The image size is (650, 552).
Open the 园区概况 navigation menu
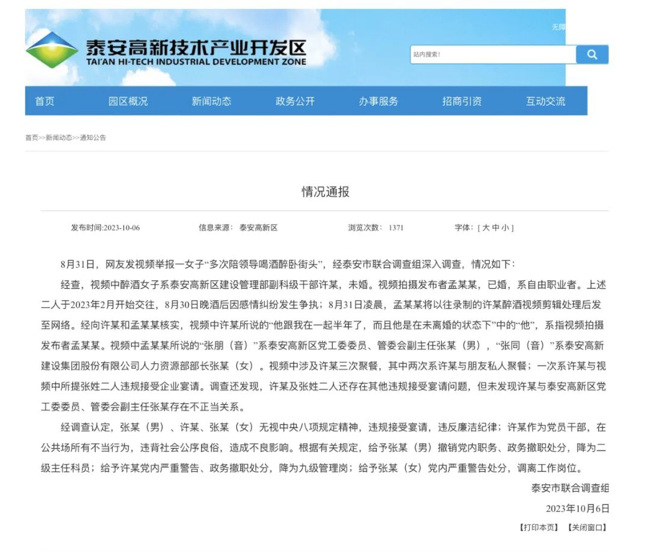pos(128,101)
